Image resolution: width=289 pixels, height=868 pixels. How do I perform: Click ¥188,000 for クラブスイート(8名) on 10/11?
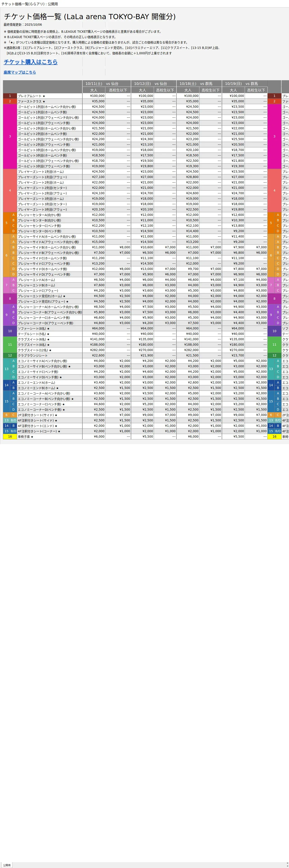94,345
